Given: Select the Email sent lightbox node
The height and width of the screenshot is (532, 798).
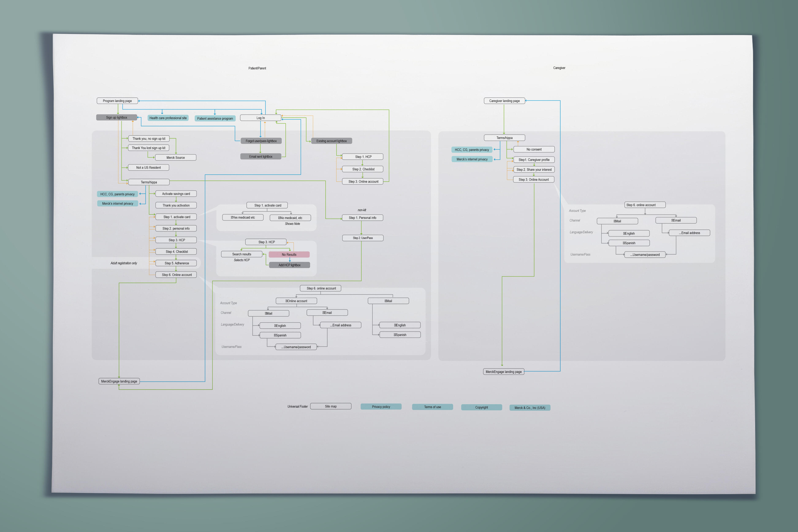Looking at the screenshot, I should point(261,156).
